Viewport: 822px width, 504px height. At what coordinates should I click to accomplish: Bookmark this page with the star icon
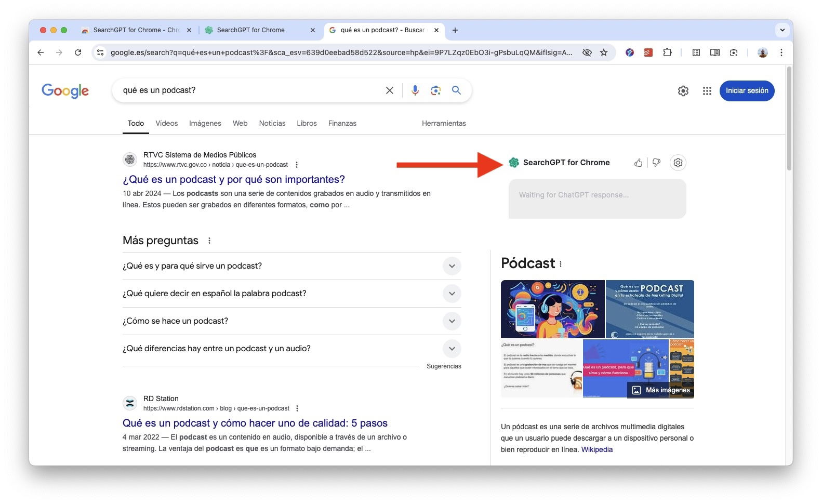604,52
